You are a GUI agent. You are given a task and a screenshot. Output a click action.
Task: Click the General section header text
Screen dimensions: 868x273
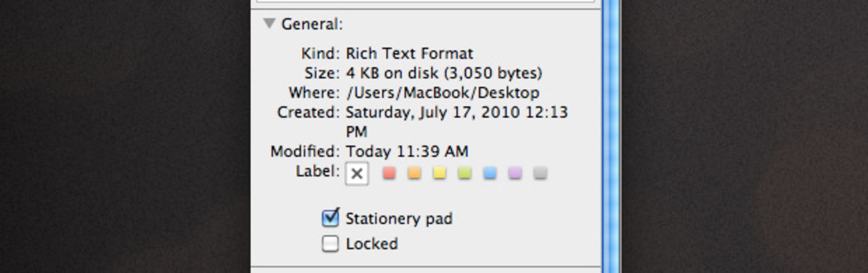tap(312, 24)
